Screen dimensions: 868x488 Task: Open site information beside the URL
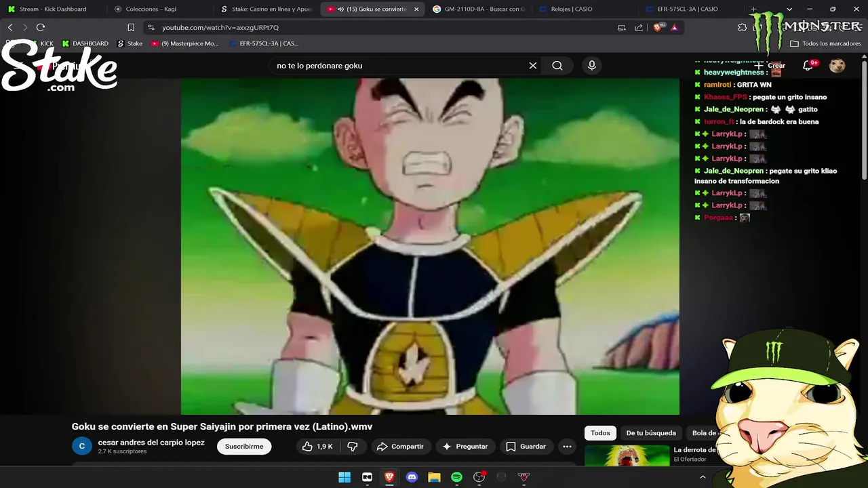coord(151,27)
